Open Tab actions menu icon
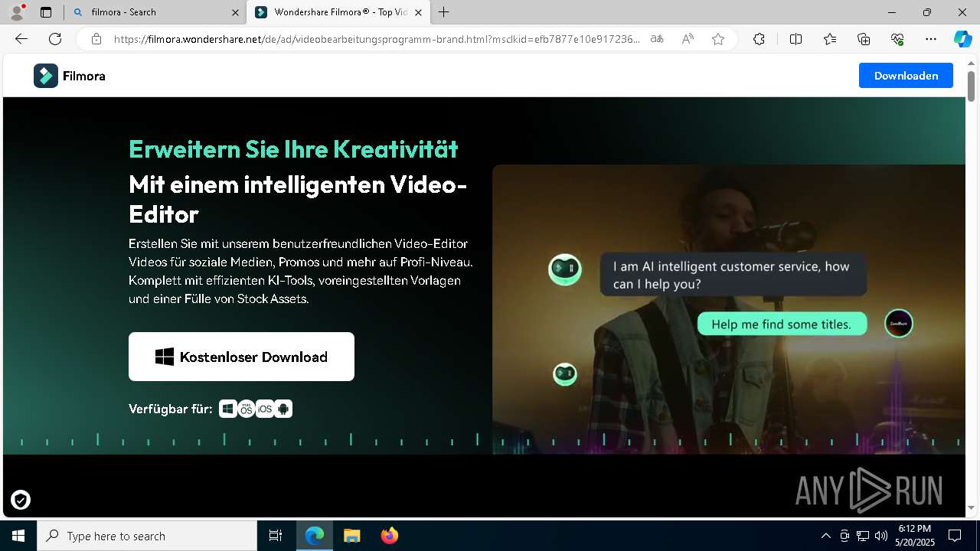Viewport: 980px width, 551px height. pos(46,12)
